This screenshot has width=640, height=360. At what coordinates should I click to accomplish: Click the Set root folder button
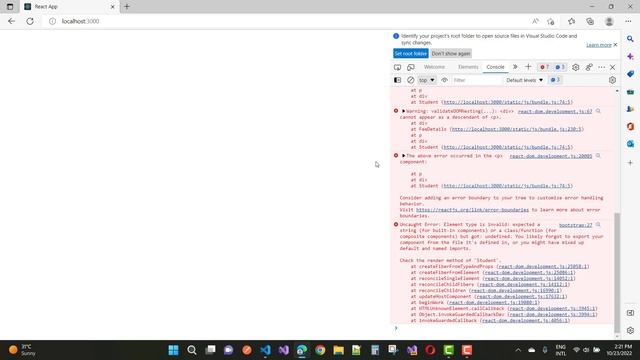[x=411, y=53]
